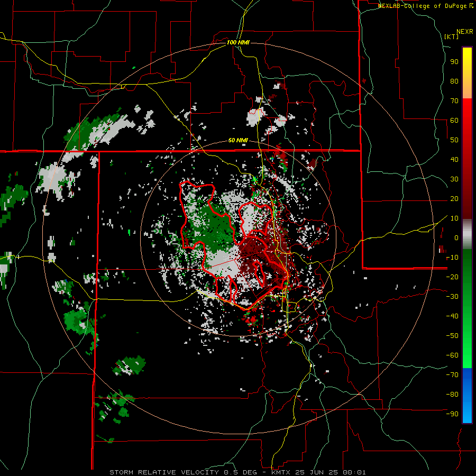Click the "50 NMI" range ring label

238,141
